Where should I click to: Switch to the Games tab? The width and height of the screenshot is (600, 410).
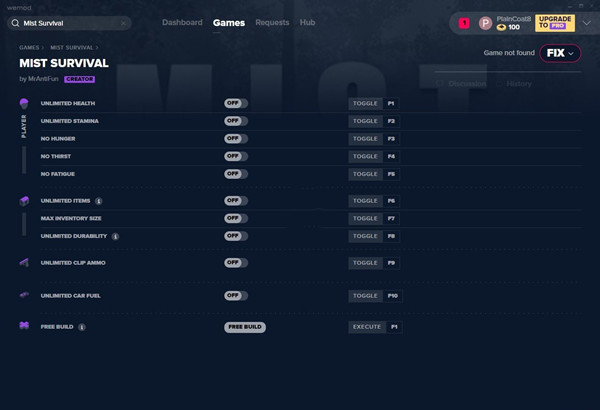[229, 23]
